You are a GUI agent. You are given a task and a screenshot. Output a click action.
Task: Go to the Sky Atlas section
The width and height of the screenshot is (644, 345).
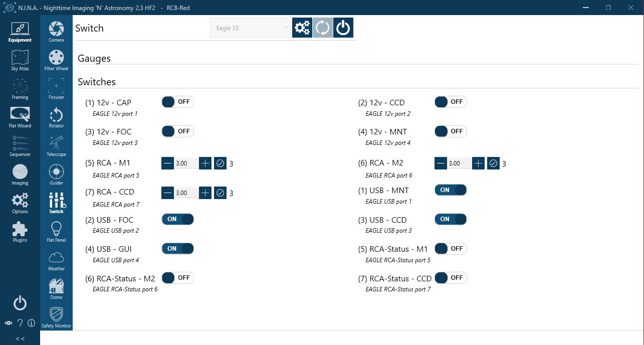[x=20, y=60]
